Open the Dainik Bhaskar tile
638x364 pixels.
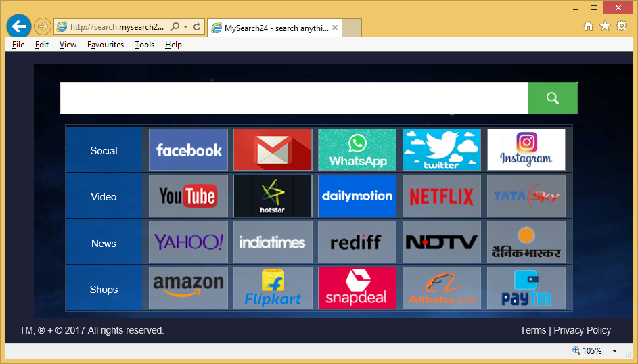tap(526, 242)
